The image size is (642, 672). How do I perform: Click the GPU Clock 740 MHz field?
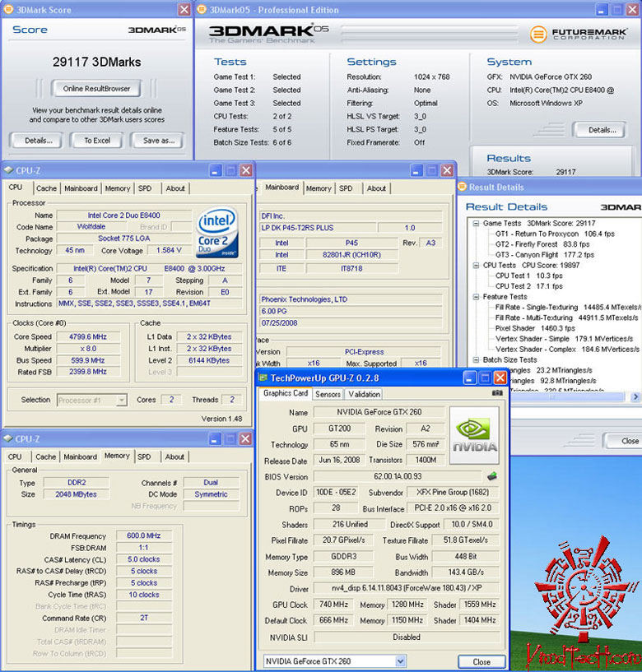[333, 605]
